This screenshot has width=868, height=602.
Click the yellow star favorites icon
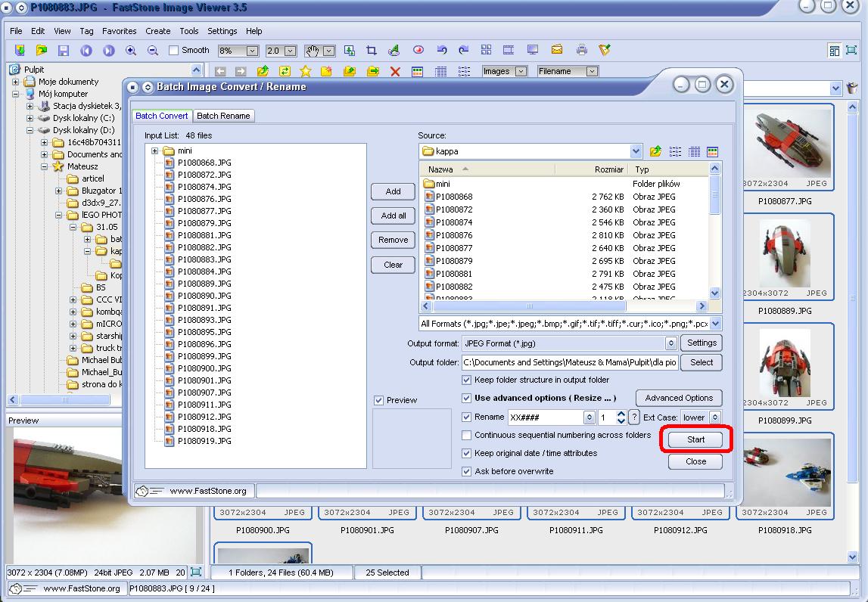click(x=306, y=71)
